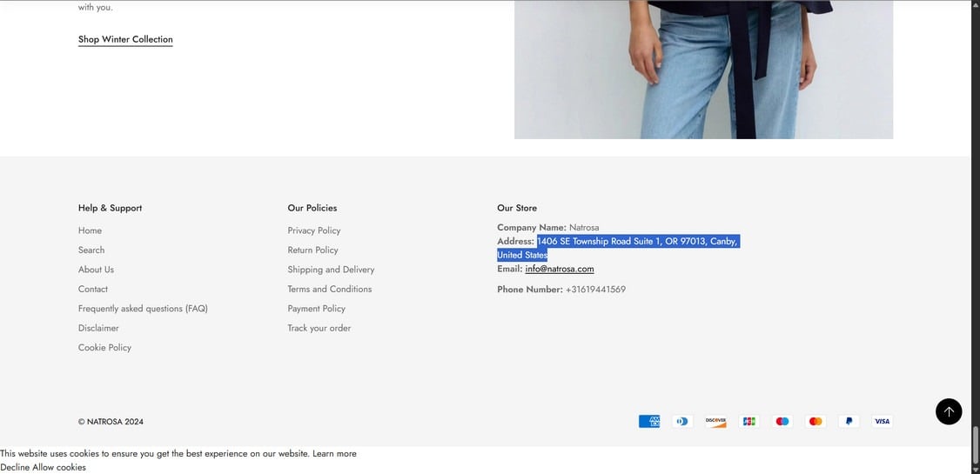
Task: Click the info@natrosa.com email link
Action: [x=560, y=269]
